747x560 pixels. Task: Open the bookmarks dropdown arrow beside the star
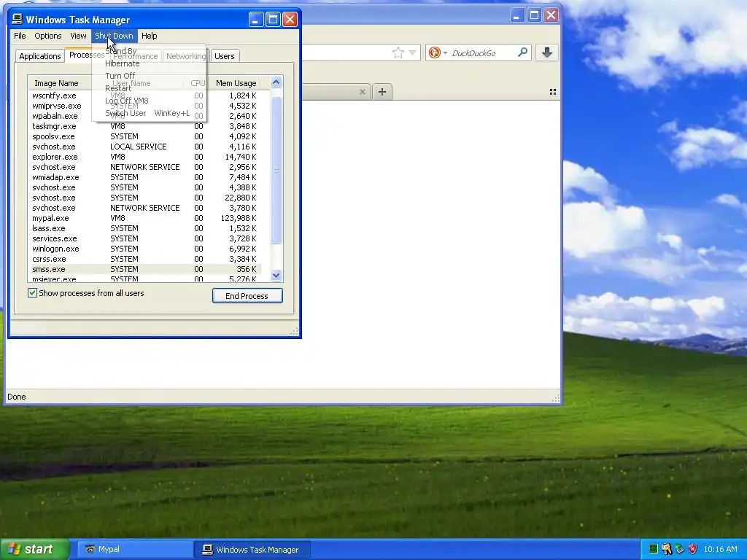pyautogui.click(x=413, y=52)
